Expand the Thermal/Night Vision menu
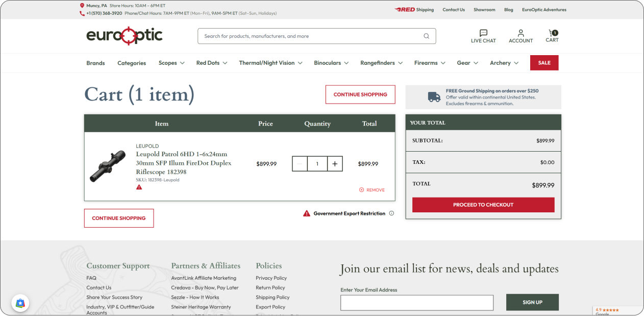Viewport: 644px width, 316px height. pos(270,63)
